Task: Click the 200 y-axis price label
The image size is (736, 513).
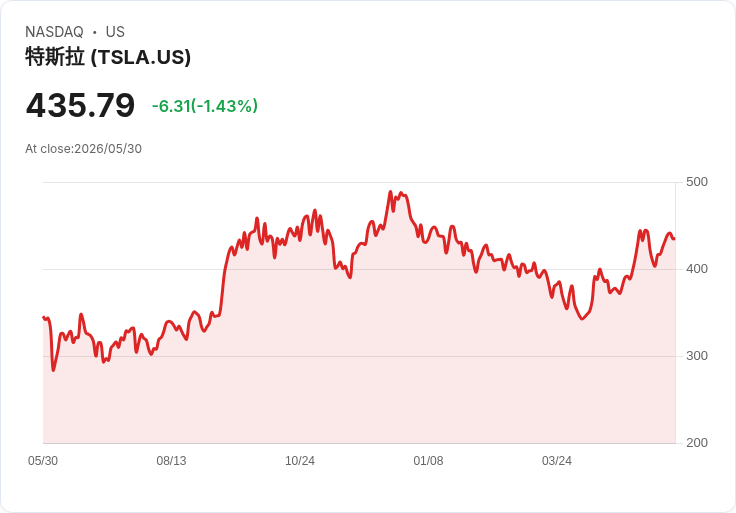Action: coord(697,443)
